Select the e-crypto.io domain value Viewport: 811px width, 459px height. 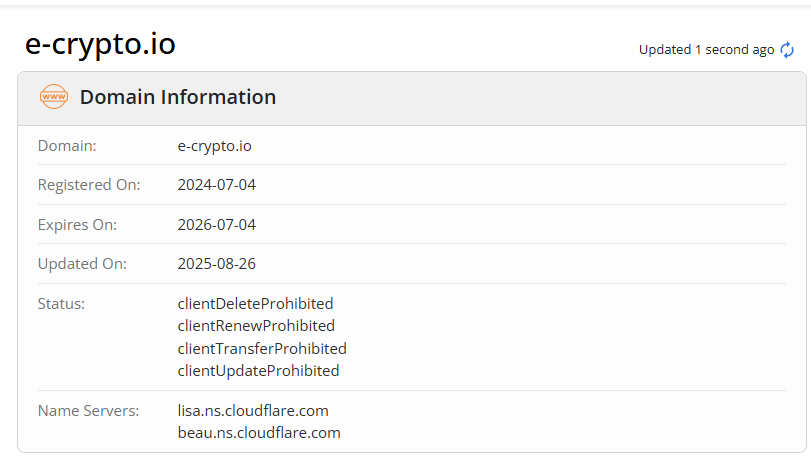coord(214,146)
